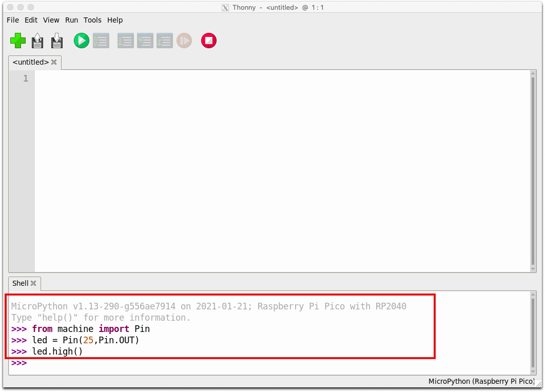The image size is (545, 392).
Task: Click the Thonny window title text
Action: [278, 7]
